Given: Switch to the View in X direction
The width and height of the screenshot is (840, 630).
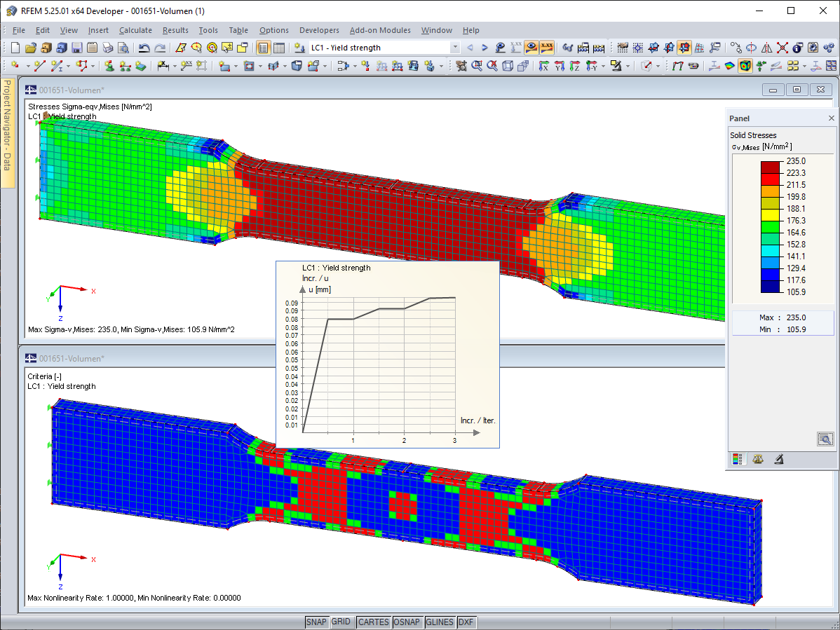Looking at the screenshot, I should [x=545, y=66].
